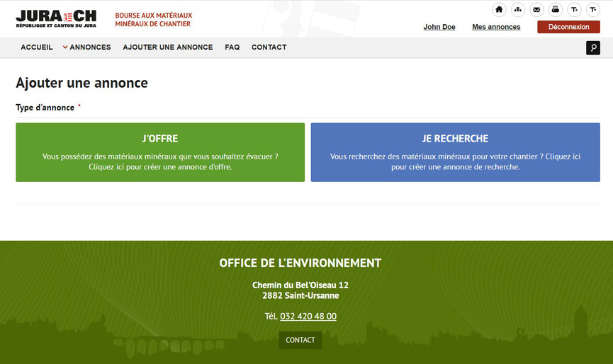Open Ajouter une annonce menu item

168,47
